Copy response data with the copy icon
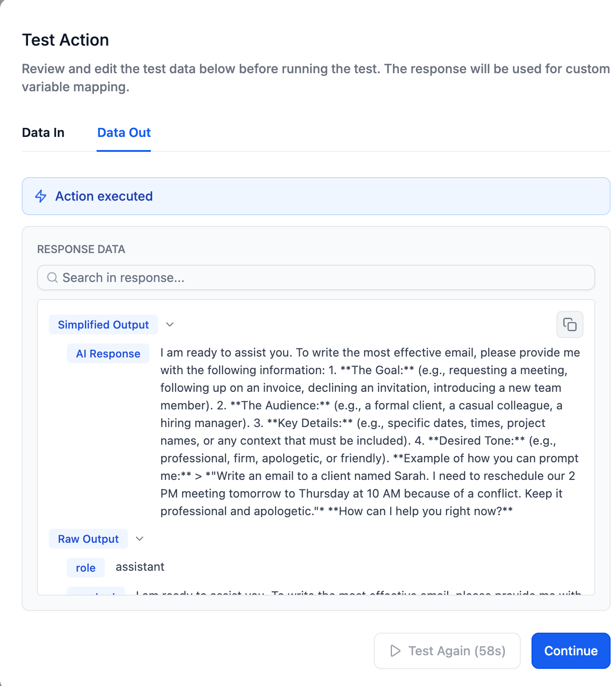The image size is (616, 686). (x=569, y=324)
